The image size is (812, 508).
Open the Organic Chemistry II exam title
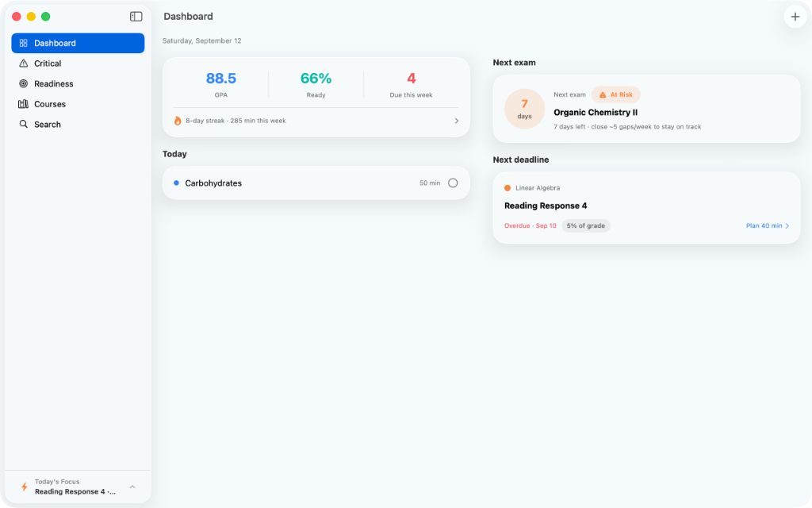point(596,113)
